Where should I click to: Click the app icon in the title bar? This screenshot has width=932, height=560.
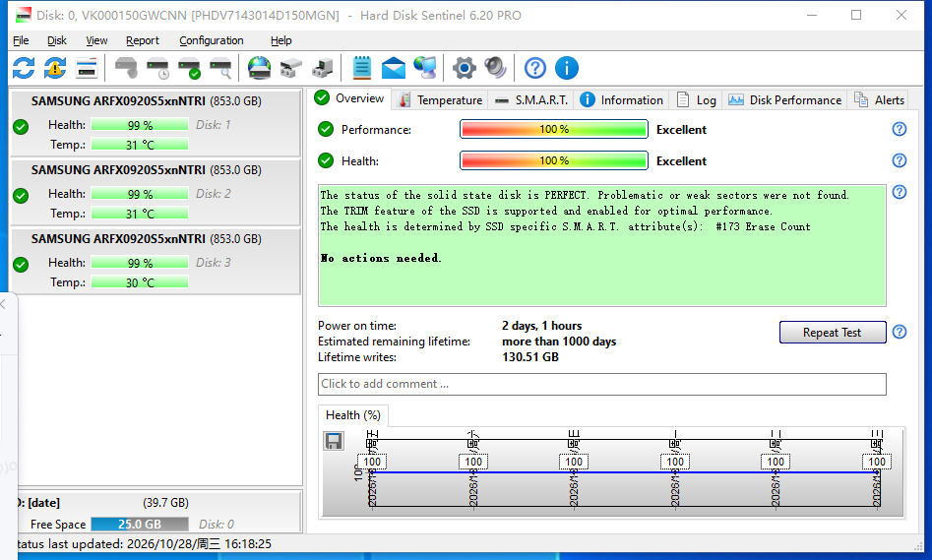tap(23, 15)
